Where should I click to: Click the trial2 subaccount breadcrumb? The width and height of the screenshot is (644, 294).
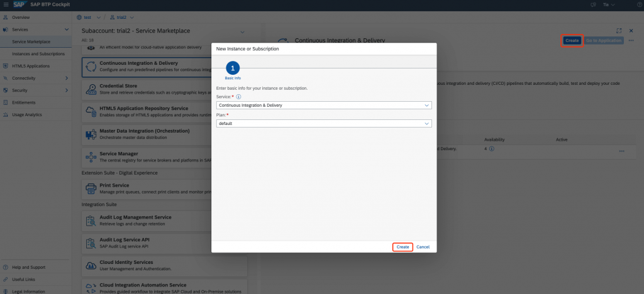(121, 17)
